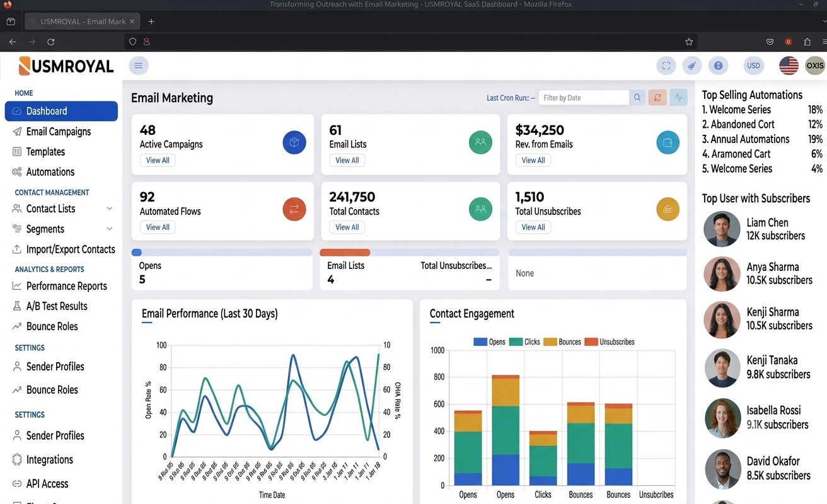Toggle Unsubscribes series in chart legend

tap(610, 342)
